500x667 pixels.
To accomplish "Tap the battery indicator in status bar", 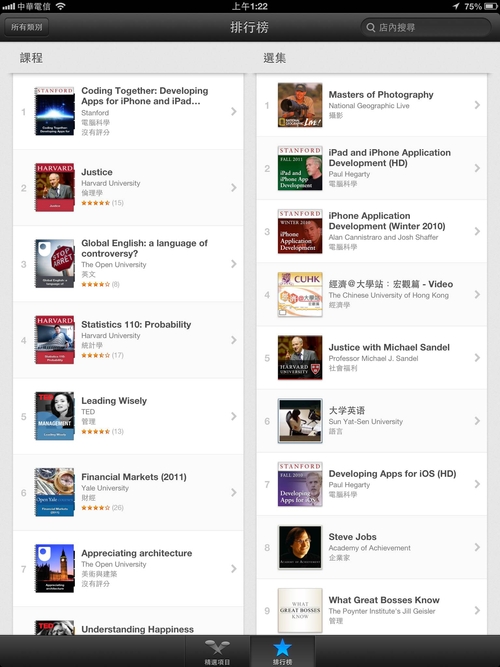I will click(x=490, y=6).
